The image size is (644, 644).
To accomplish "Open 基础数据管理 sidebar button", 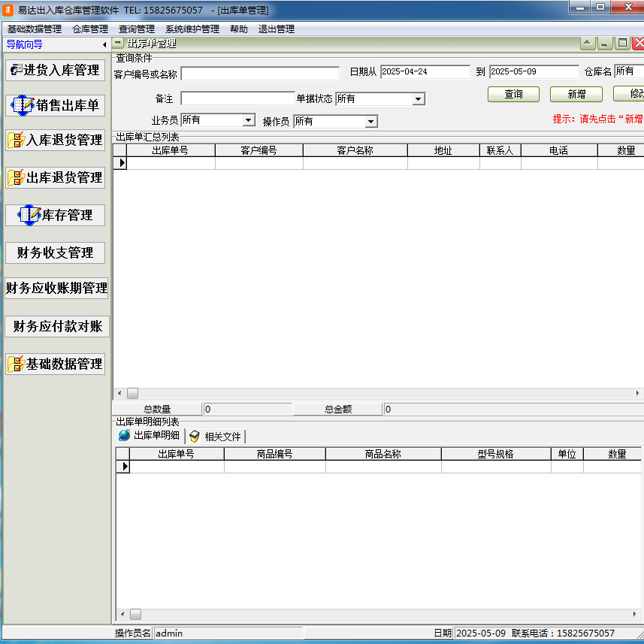I will (55, 364).
